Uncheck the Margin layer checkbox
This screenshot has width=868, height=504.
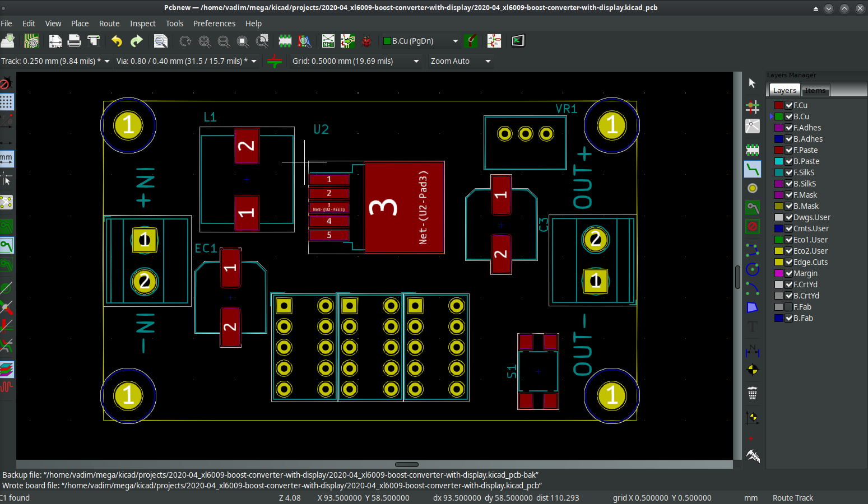point(789,273)
